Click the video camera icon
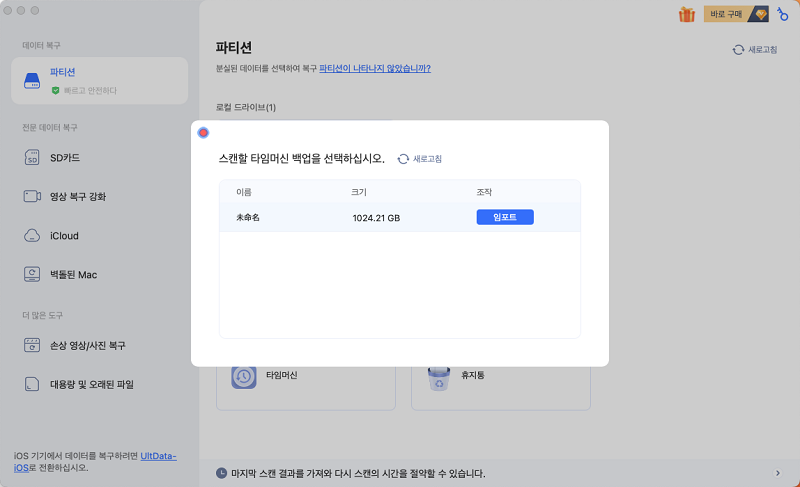800x487 pixels. [x=32, y=196]
